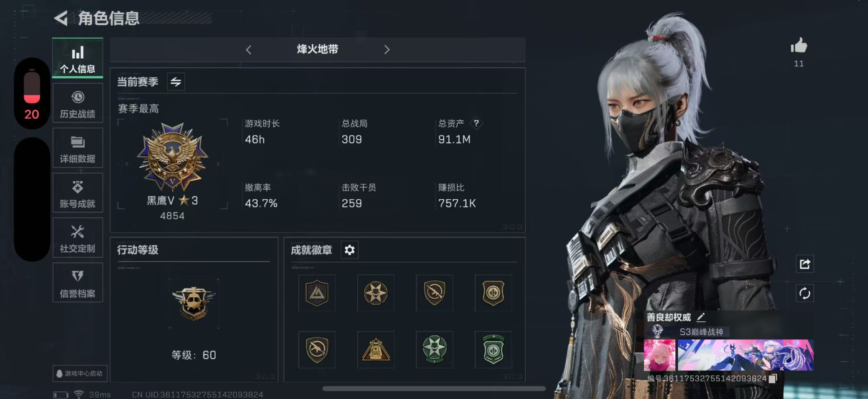This screenshot has width=868, height=399.
Task: Copy the player ID number with copy icon
Action: pos(773,378)
